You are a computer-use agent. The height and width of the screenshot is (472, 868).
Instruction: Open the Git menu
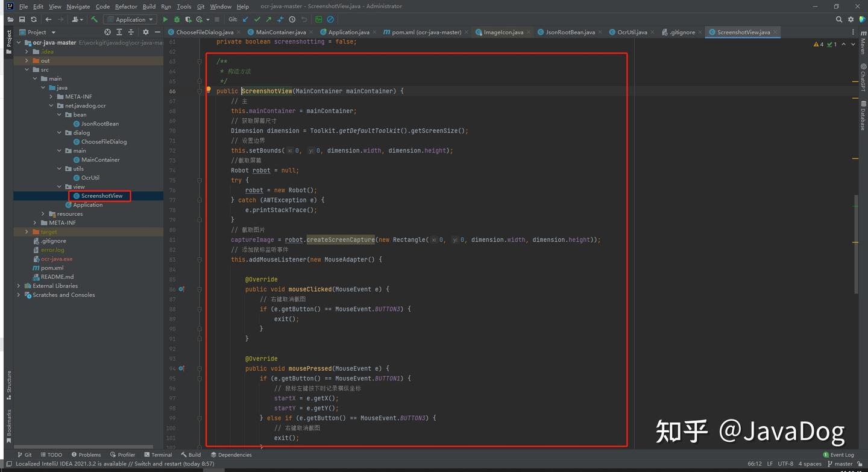(x=200, y=6)
